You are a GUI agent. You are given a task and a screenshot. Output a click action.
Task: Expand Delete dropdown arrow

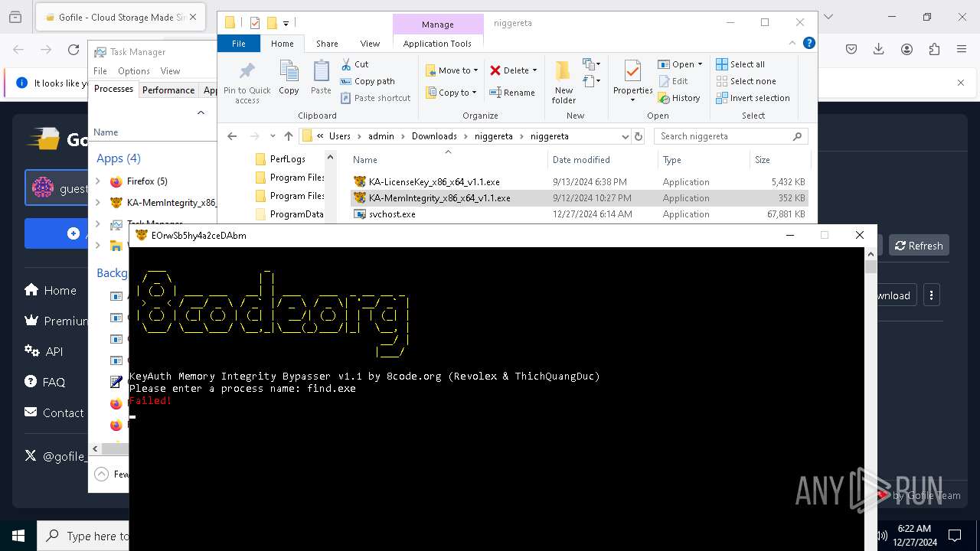pyautogui.click(x=534, y=70)
